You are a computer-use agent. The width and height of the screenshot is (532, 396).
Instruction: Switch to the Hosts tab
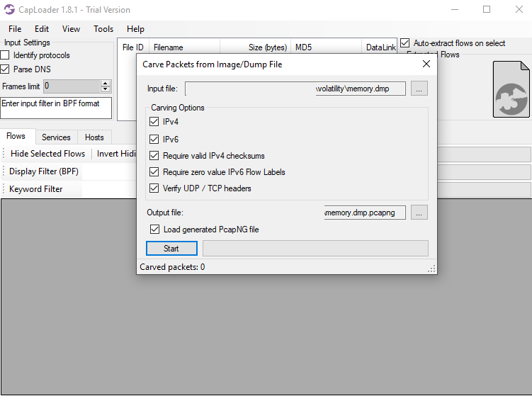(94, 137)
